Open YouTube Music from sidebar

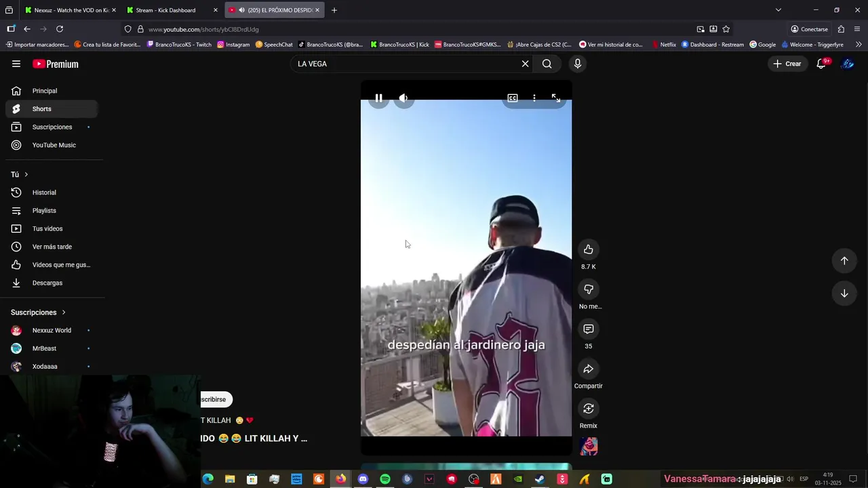pos(52,145)
